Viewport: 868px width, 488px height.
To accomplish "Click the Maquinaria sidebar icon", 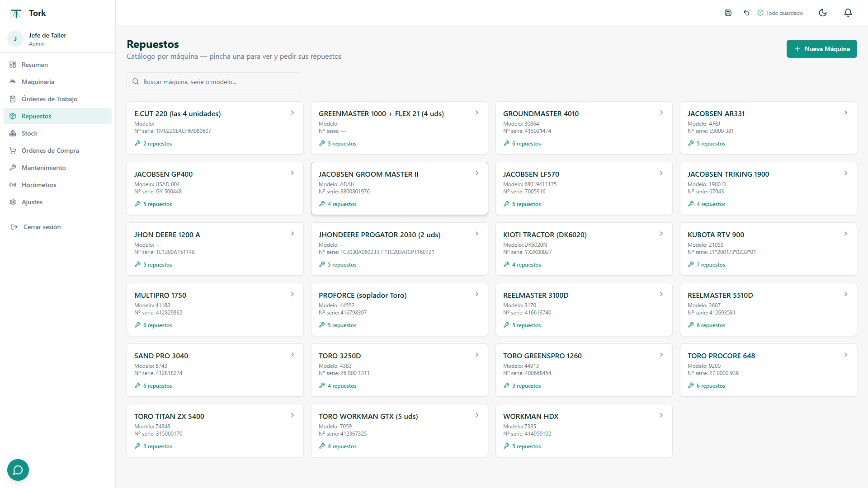I will coord(13,82).
